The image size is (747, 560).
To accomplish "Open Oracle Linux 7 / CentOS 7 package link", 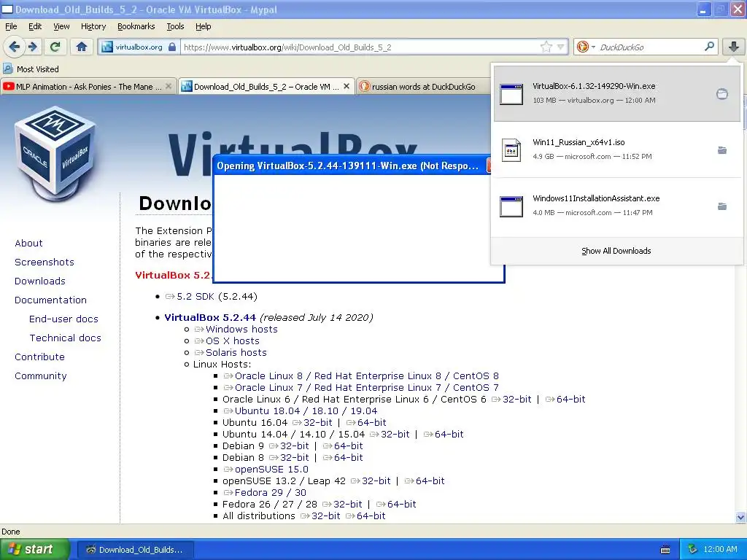I will [x=366, y=388].
